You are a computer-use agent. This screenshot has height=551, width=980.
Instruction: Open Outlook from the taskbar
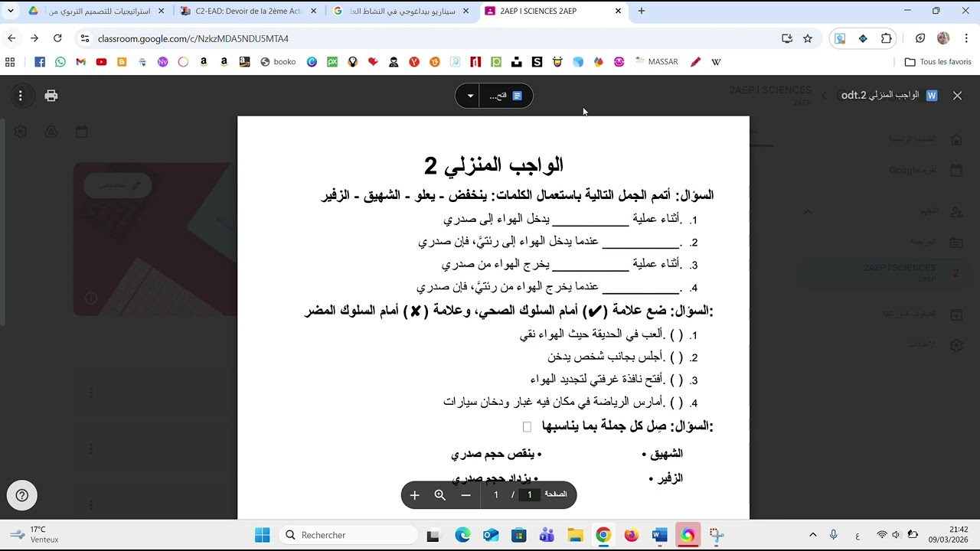(491, 535)
